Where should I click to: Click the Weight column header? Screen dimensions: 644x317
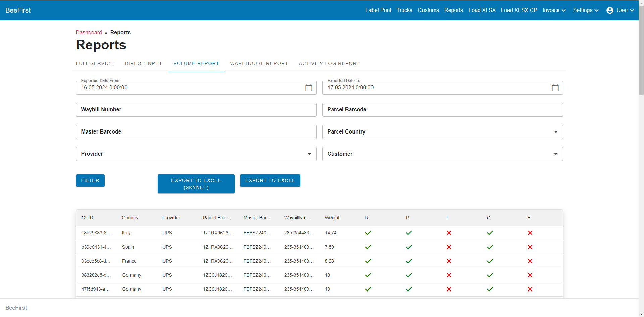click(x=332, y=218)
